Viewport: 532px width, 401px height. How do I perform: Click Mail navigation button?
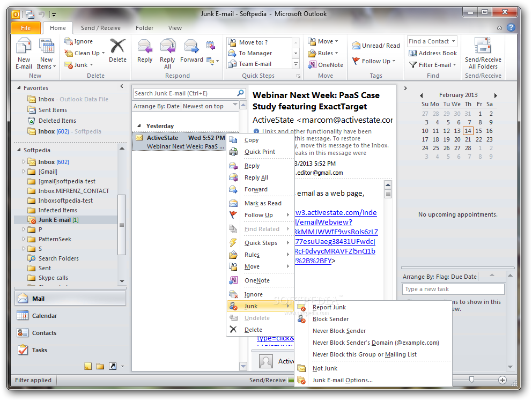click(x=70, y=299)
